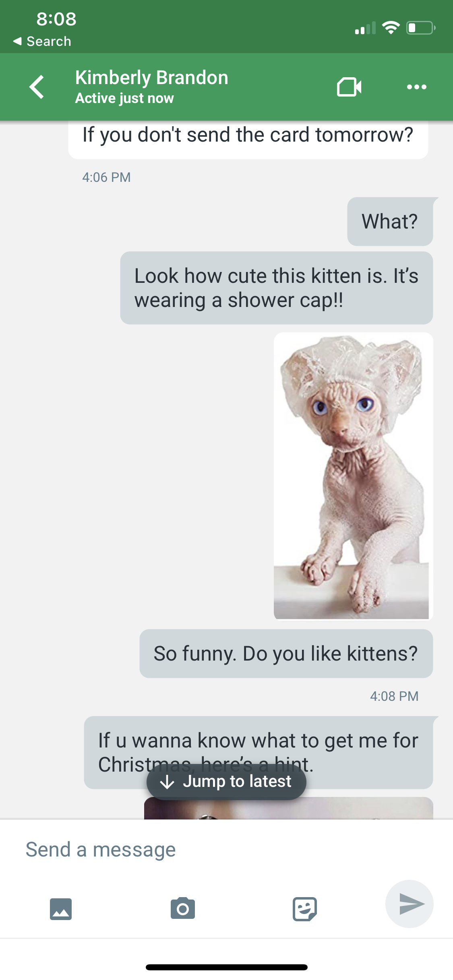
Task: Select the "Look how cute this kitten is" message
Action: point(277,288)
